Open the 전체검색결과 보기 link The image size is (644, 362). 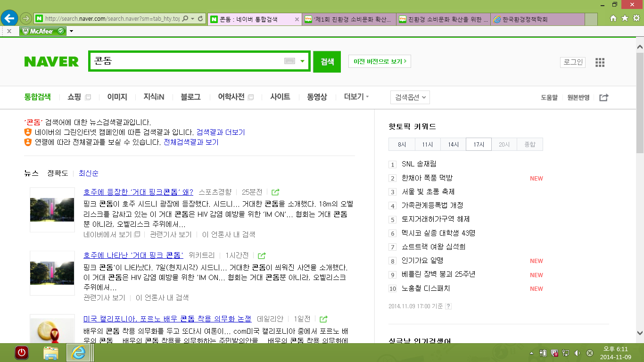(x=191, y=142)
